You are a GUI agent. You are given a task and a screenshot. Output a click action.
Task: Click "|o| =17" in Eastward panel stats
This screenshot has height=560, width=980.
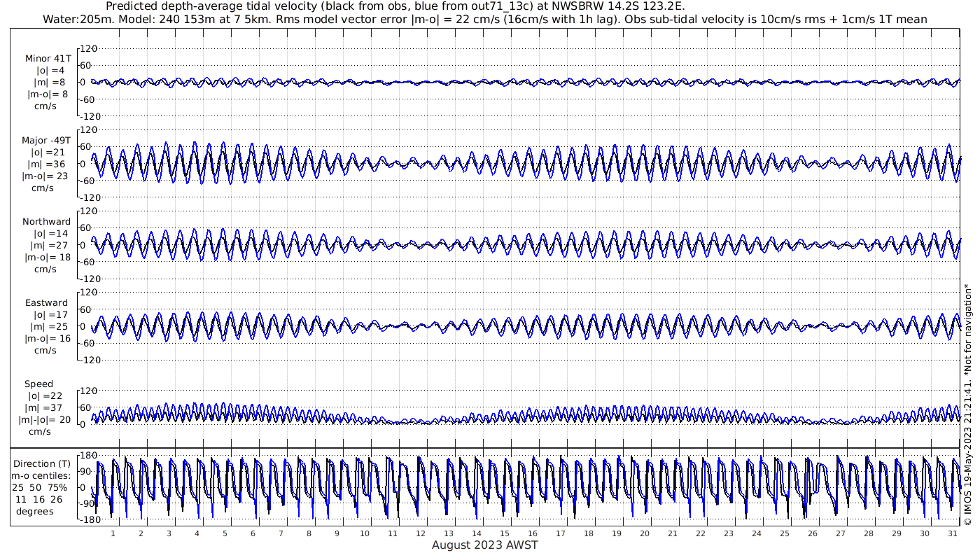50,315
